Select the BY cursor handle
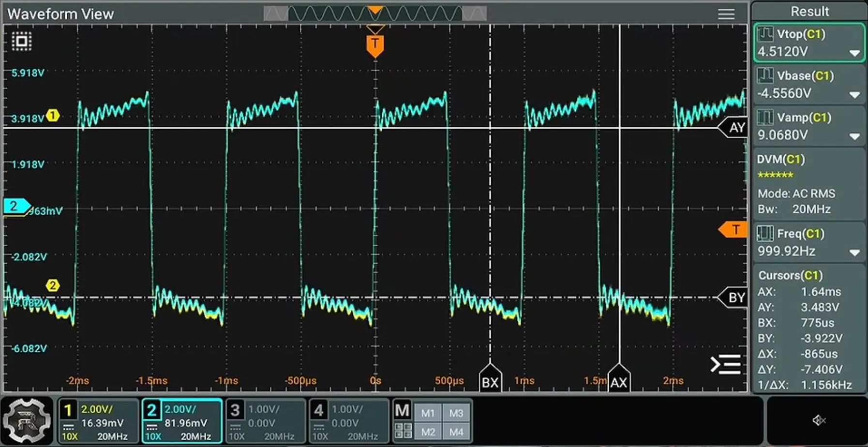 pos(733,298)
